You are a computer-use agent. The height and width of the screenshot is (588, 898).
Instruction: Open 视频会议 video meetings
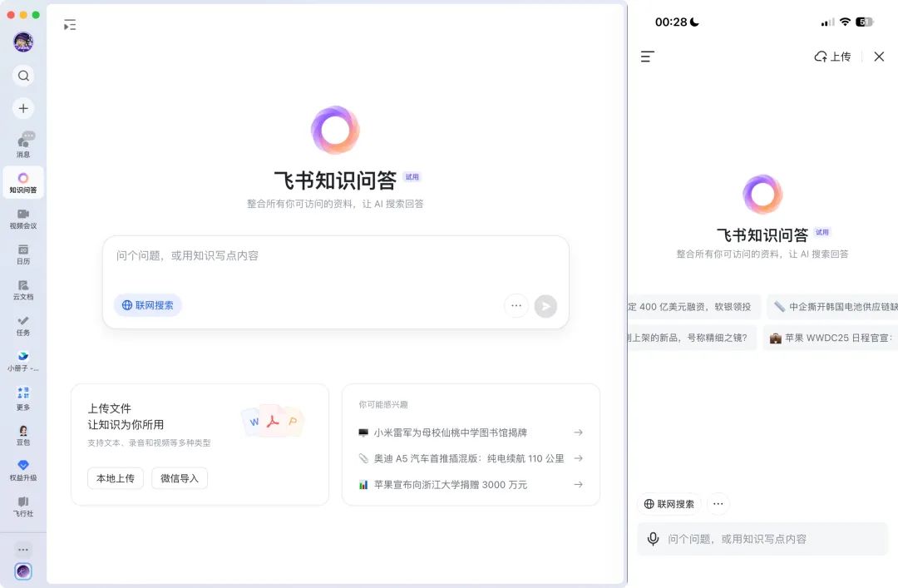point(23,219)
